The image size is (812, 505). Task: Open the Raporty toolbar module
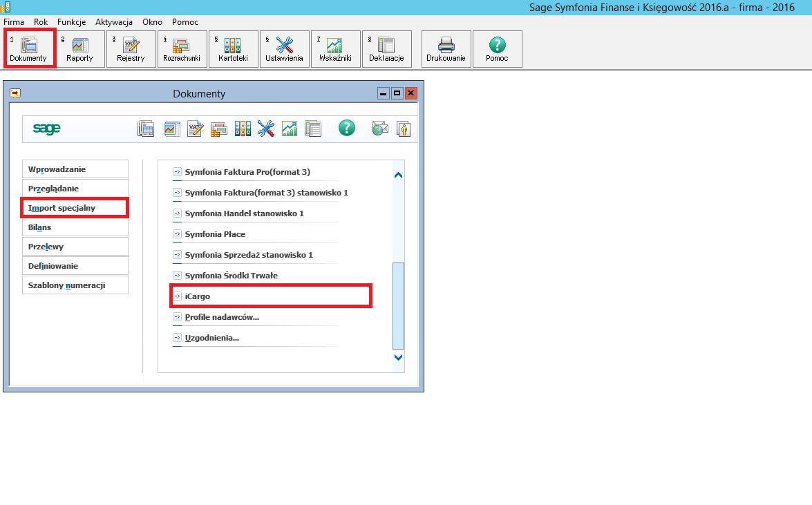tap(79, 49)
